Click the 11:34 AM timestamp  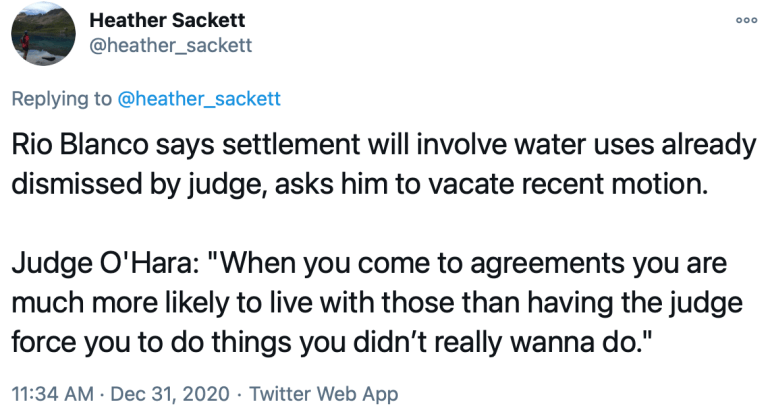[x=50, y=393]
